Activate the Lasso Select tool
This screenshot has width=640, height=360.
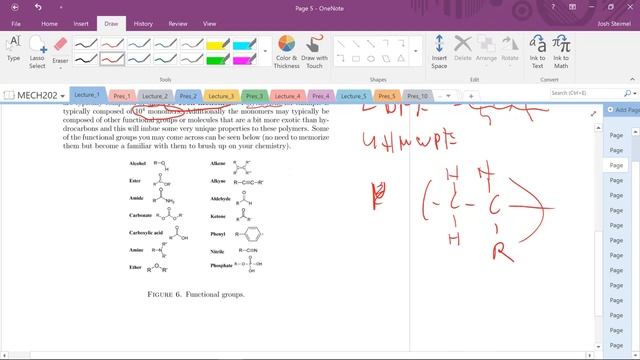click(37, 52)
